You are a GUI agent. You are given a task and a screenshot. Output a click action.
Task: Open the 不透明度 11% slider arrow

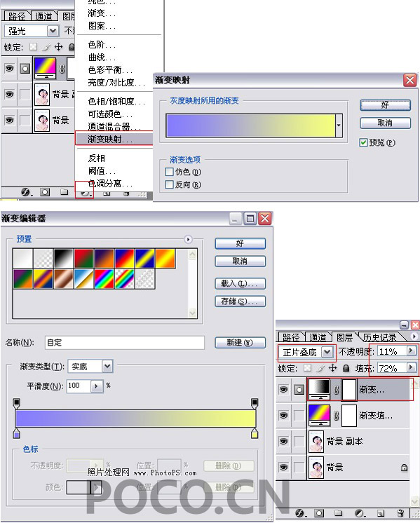pos(412,351)
